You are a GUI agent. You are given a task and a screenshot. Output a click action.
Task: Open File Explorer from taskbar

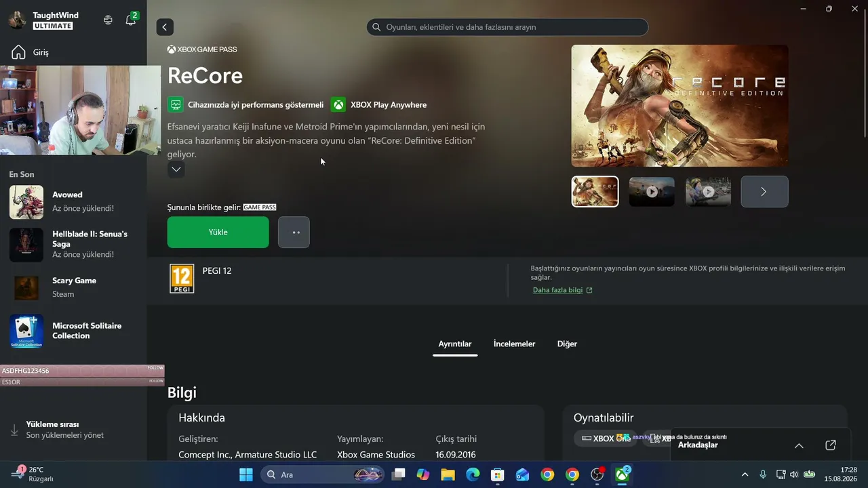coord(448,474)
